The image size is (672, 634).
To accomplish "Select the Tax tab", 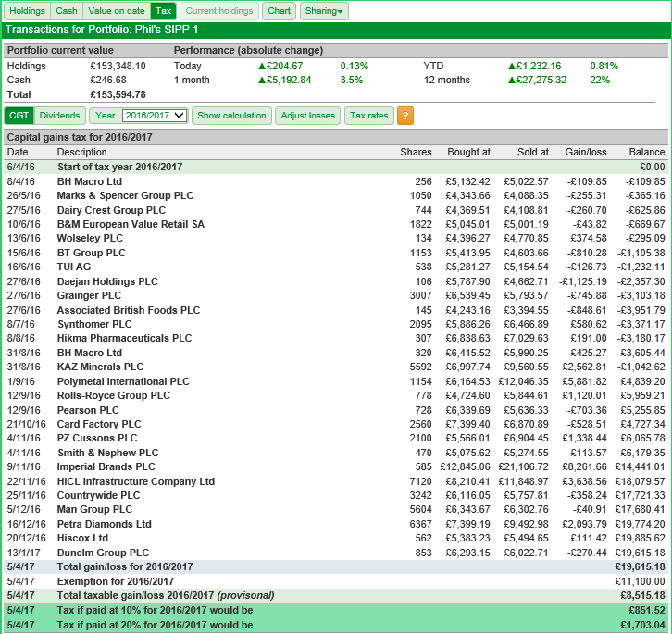I will pos(163,11).
